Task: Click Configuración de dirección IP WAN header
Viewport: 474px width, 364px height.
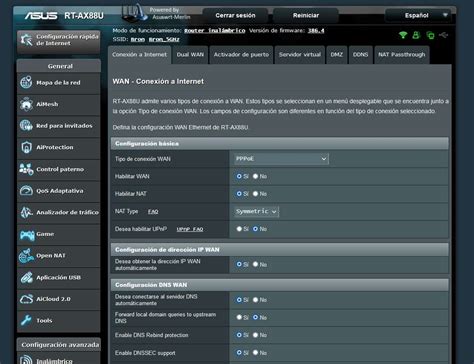Action: point(280,249)
